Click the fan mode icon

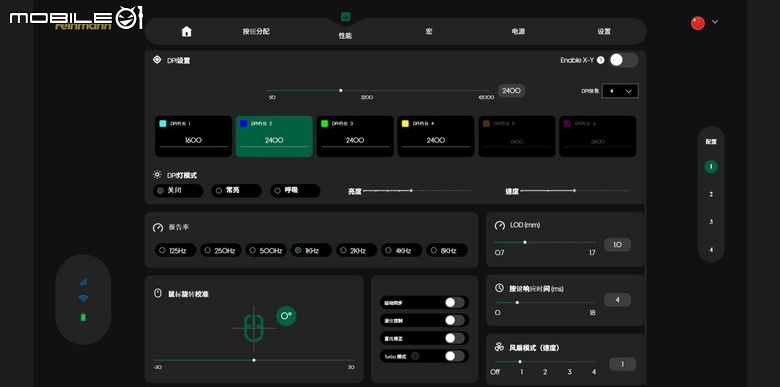(x=499, y=347)
